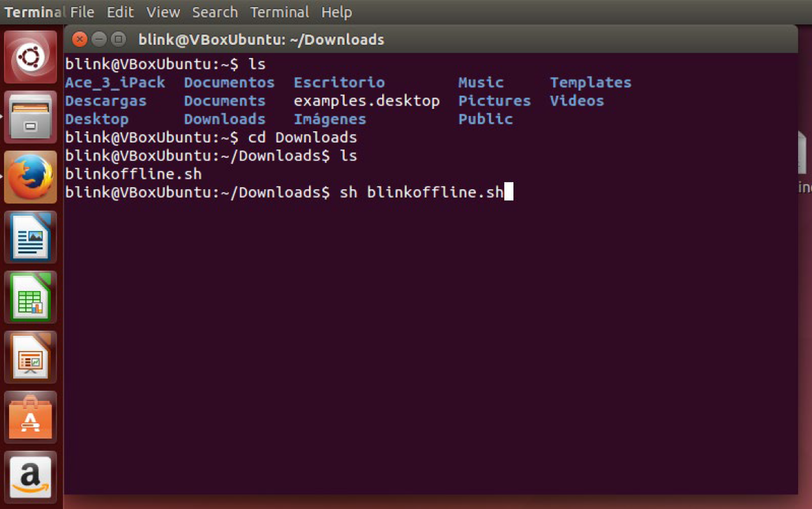Minimize the terminal window
The height and width of the screenshot is (509, 812).
pyautogui.click(x=99, y=39)
